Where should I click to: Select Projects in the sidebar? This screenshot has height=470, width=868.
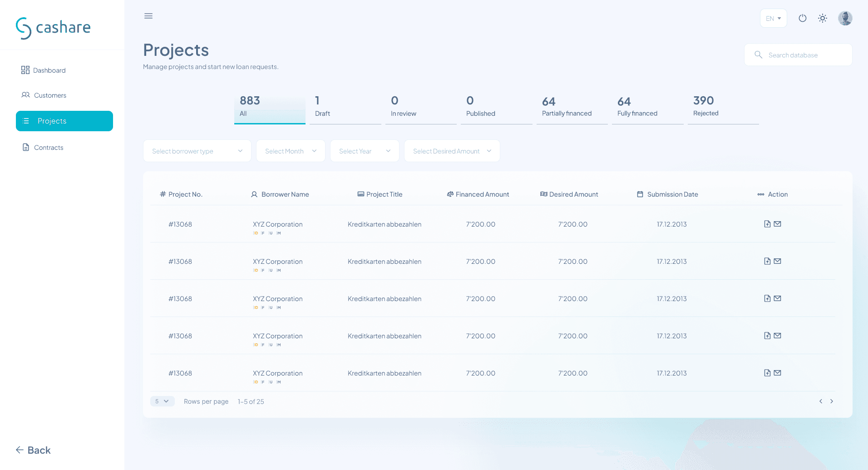click(64, 121)
